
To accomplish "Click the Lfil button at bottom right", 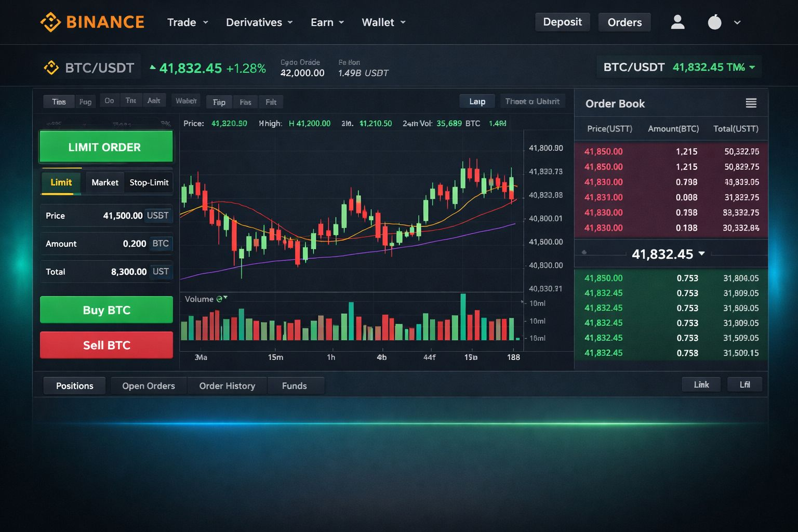I will pos(744,384).
